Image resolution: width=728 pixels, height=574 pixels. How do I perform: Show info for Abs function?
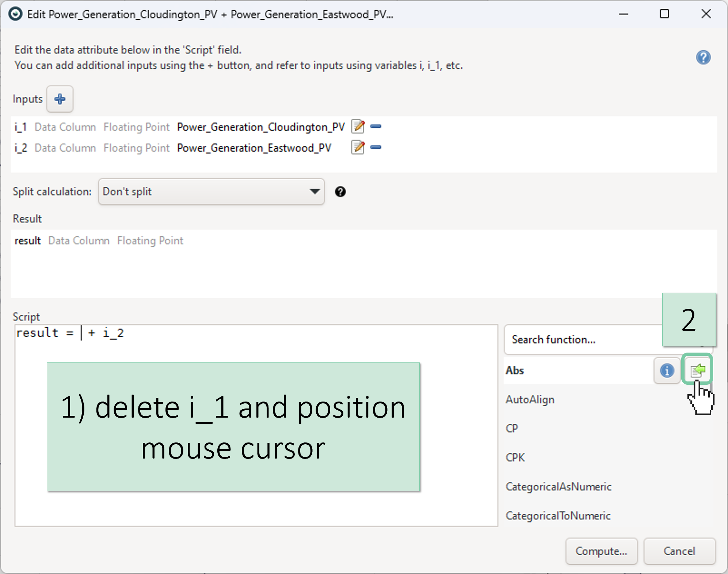[667, 370]
